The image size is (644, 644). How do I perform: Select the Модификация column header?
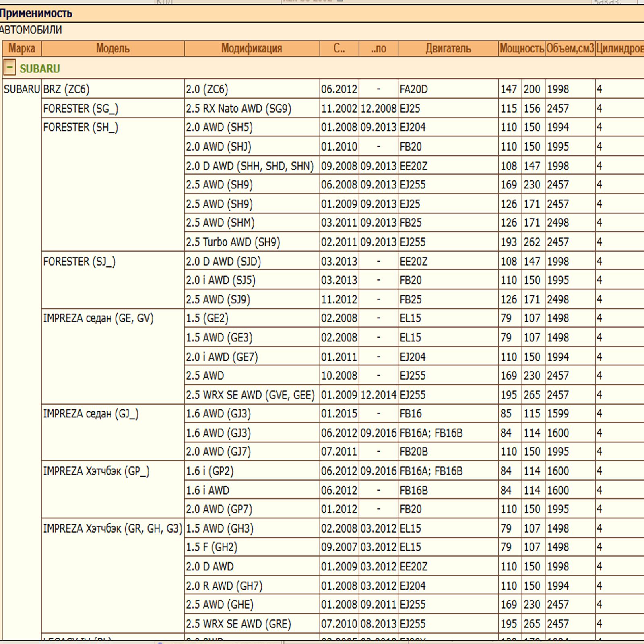tap(252, 49)
